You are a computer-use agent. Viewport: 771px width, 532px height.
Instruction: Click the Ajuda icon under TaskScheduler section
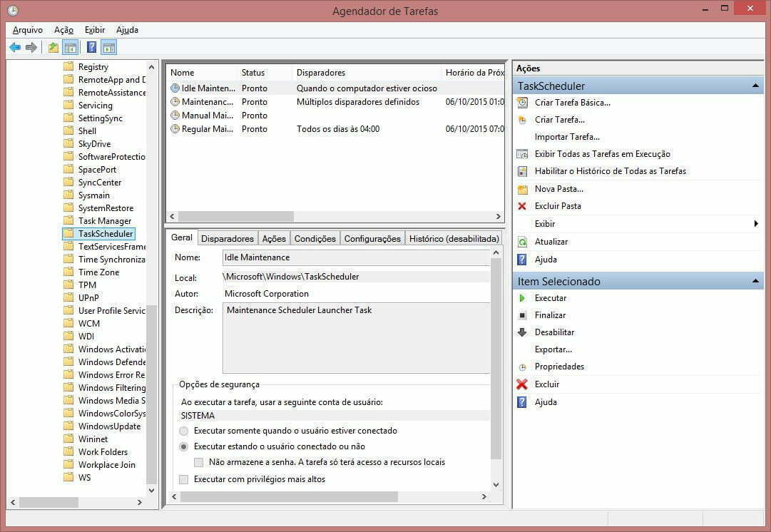522,260
